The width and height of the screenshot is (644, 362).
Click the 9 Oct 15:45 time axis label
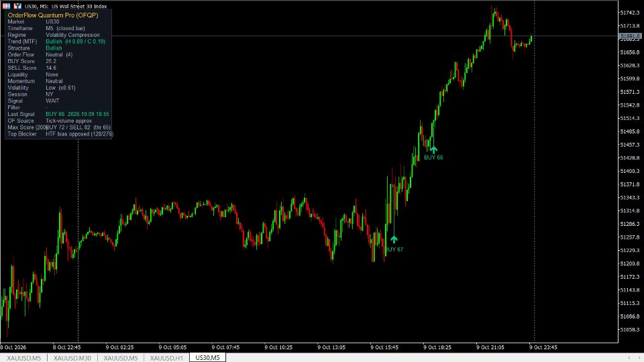click(384, 347)
